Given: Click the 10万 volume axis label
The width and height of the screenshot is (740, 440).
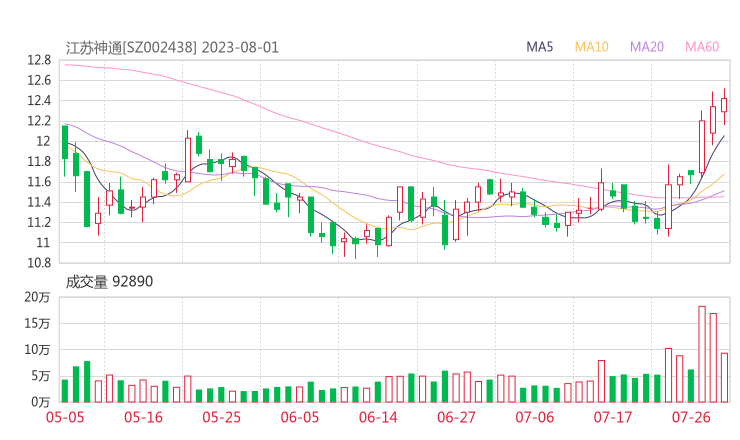Looking at the screenshot, I should (x=37, y=350).
